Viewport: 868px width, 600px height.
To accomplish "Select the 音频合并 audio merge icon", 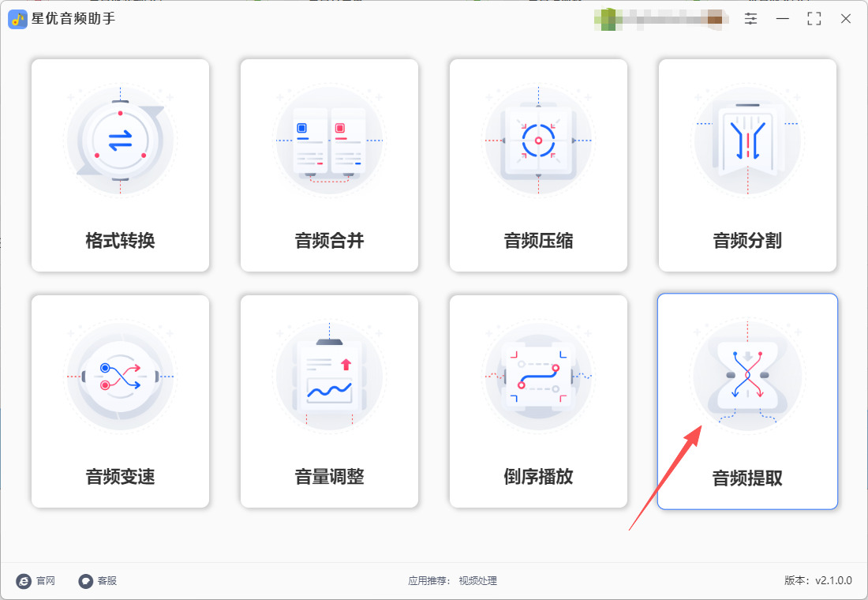I will point(329,141).
